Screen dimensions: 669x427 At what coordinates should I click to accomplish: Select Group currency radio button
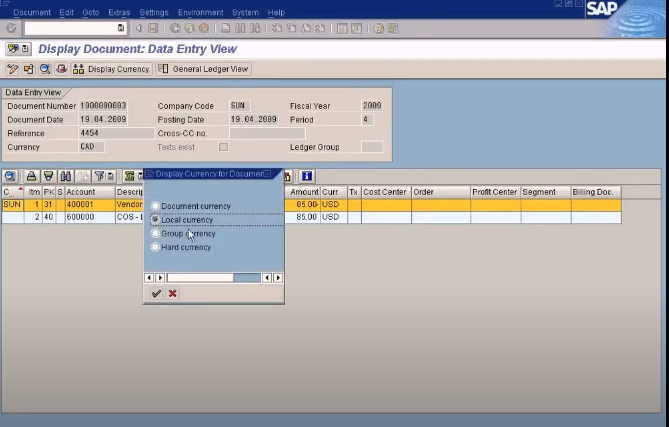pyautogui.click(x=155, y=233)
